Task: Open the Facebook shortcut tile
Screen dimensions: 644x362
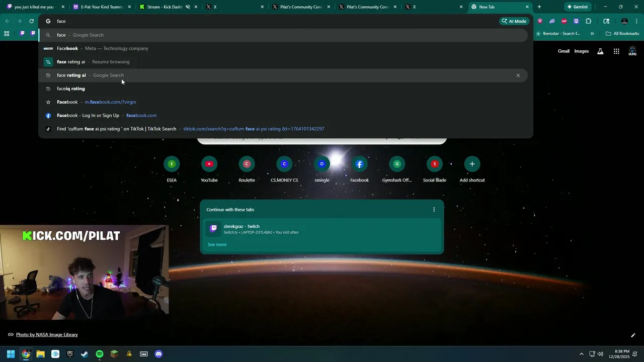Action: [359, 170]
